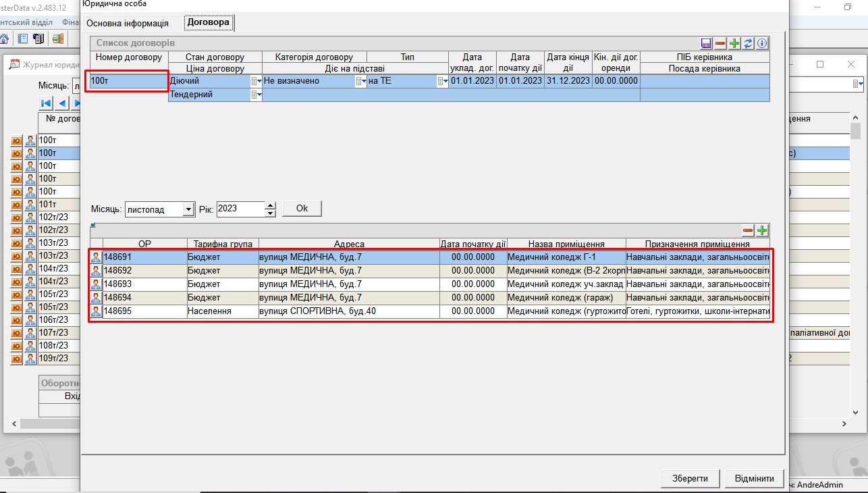Click the purple floppy-disk save icon
868x493 pixels.
pyautogui.click(x=707, y=43)
